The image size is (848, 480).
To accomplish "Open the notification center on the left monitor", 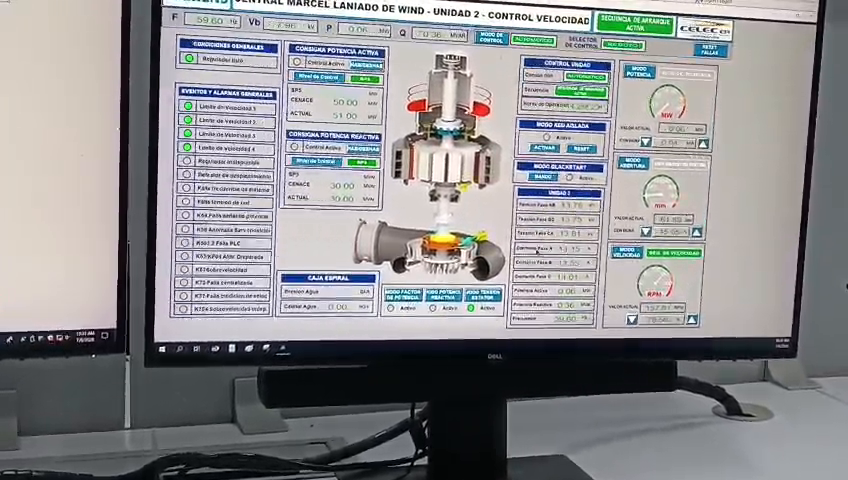I will click(105, 336).
